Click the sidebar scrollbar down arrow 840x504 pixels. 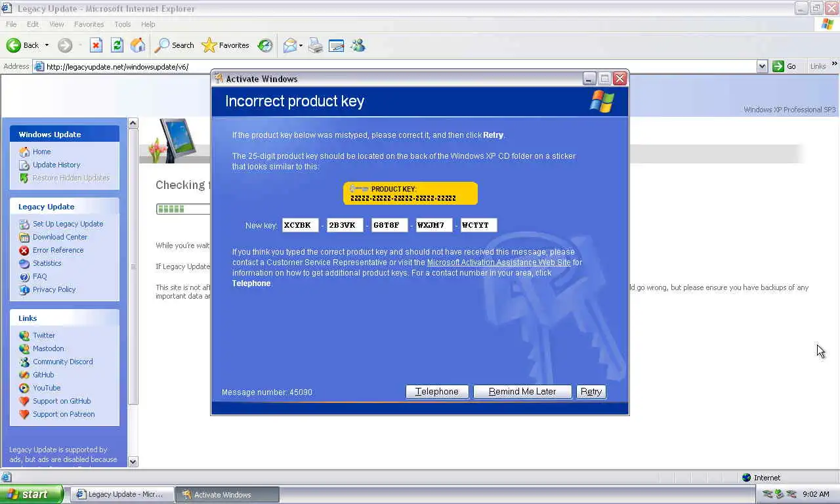133,461
